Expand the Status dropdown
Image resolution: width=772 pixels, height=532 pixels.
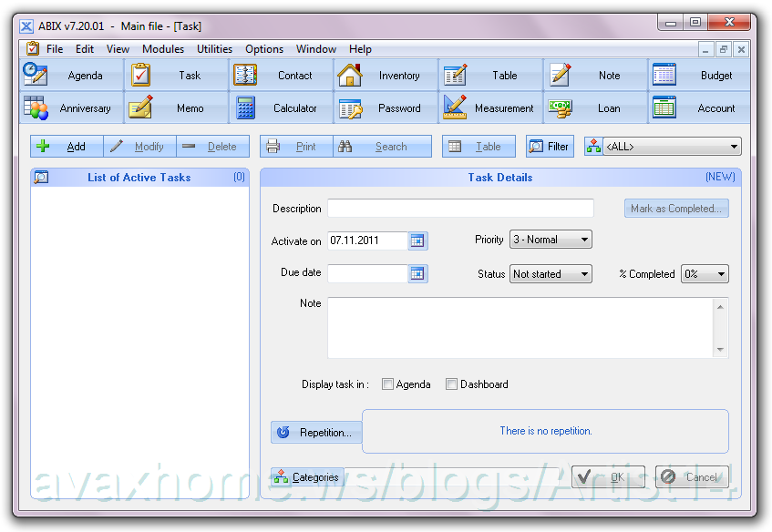click(x=584, y=274)
